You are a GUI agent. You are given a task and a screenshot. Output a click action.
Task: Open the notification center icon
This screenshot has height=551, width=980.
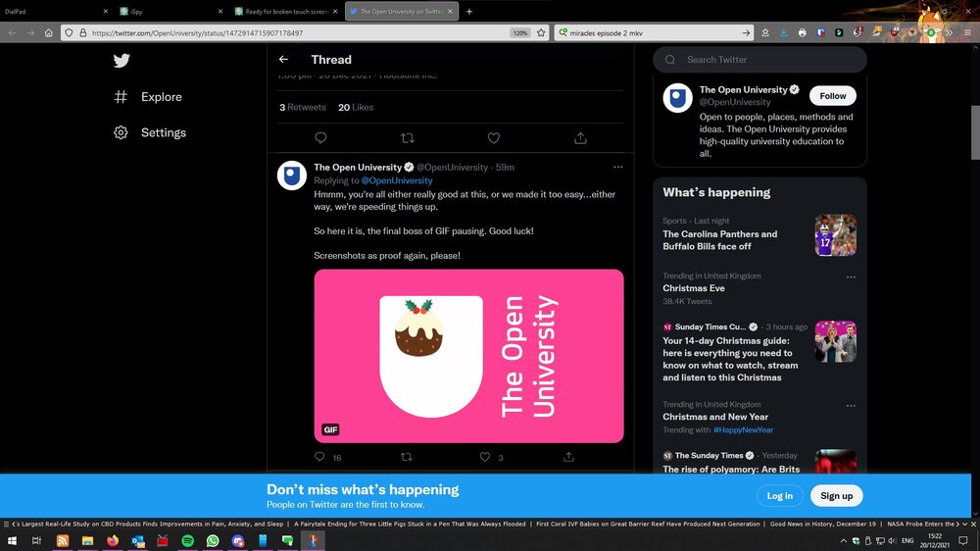pyautogui.click(x=963, y=541)
